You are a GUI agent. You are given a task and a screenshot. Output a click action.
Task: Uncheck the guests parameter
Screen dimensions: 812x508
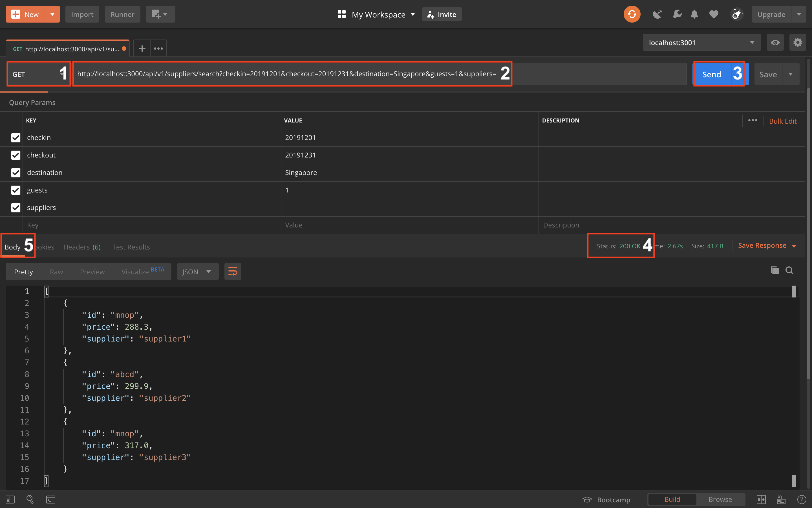click(x=16, y=190)
